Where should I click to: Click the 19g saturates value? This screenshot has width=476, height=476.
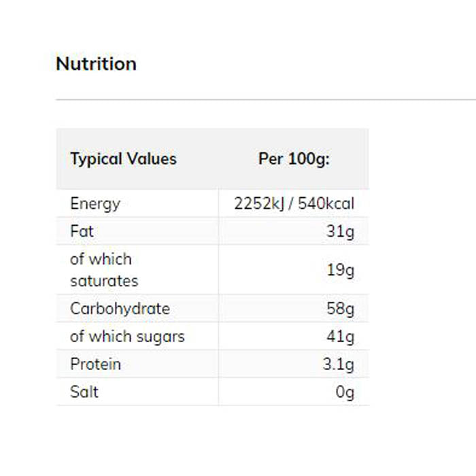340,270
